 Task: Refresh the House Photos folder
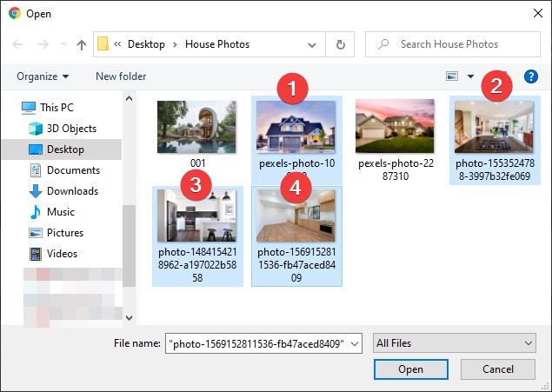pyautogui.click(x=340, y=44)
